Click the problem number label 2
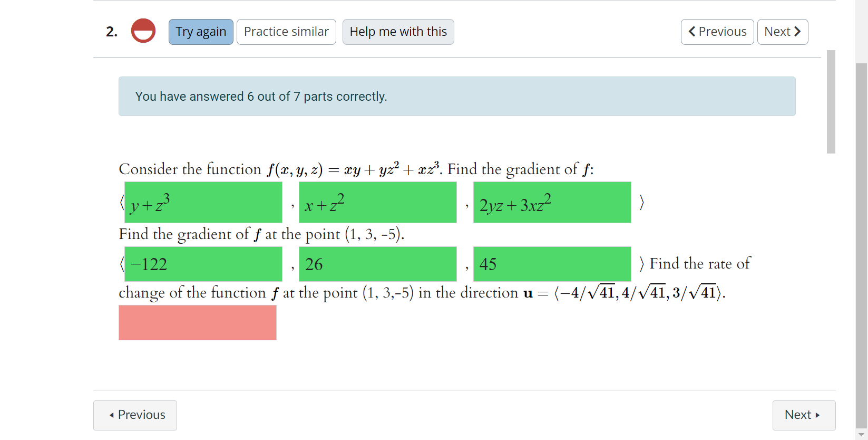The width and height of the screenshot is (868, 440). point(111,32)
